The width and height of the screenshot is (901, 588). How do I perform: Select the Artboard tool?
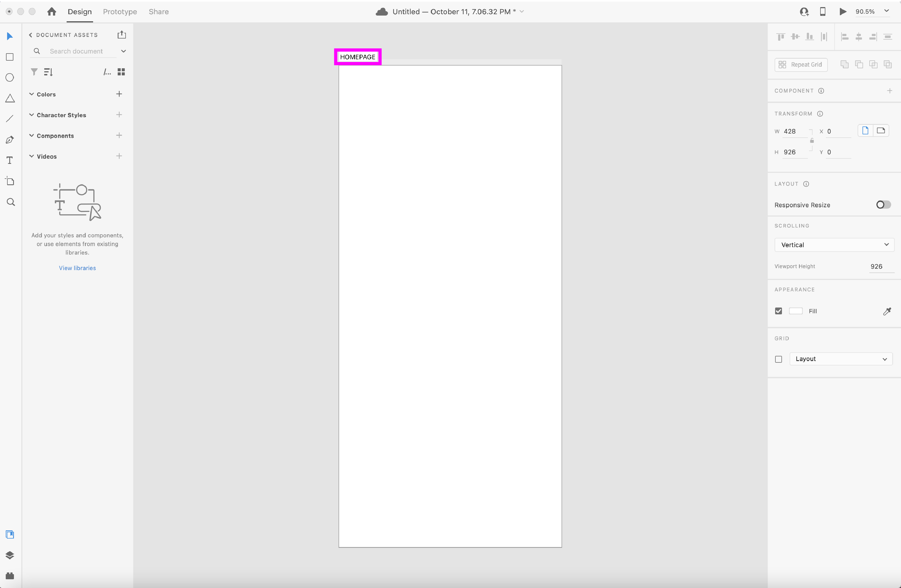click(x=10, y=181)
